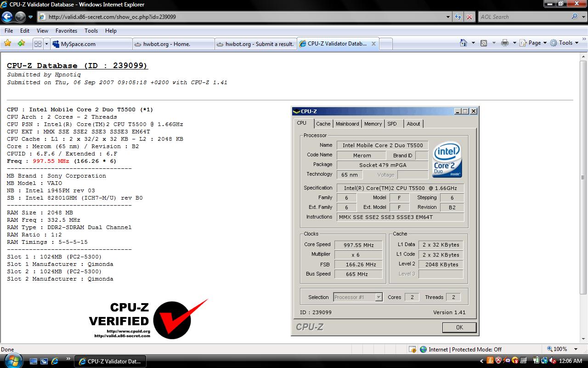The width and height of the screenshot is (588, 368).
Task: Click the Intel Core 2 Duo logo
Action: [x=447, y=159]
